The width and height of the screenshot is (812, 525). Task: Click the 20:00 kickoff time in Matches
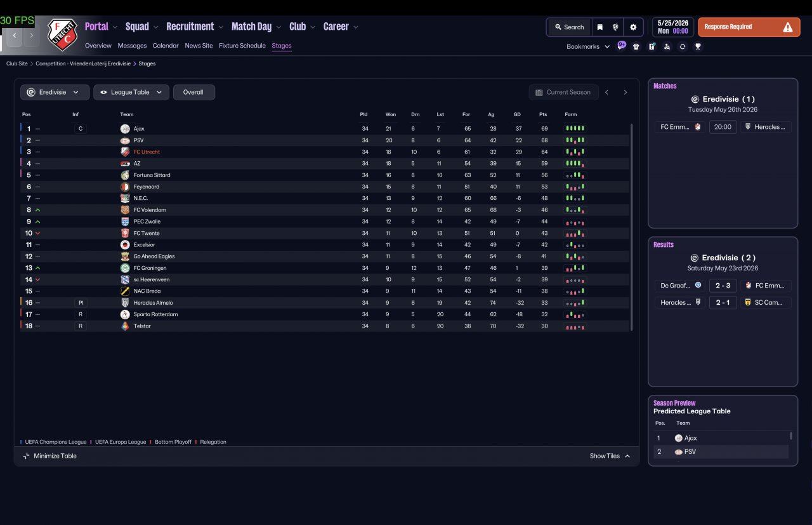(x=723, y=127)
